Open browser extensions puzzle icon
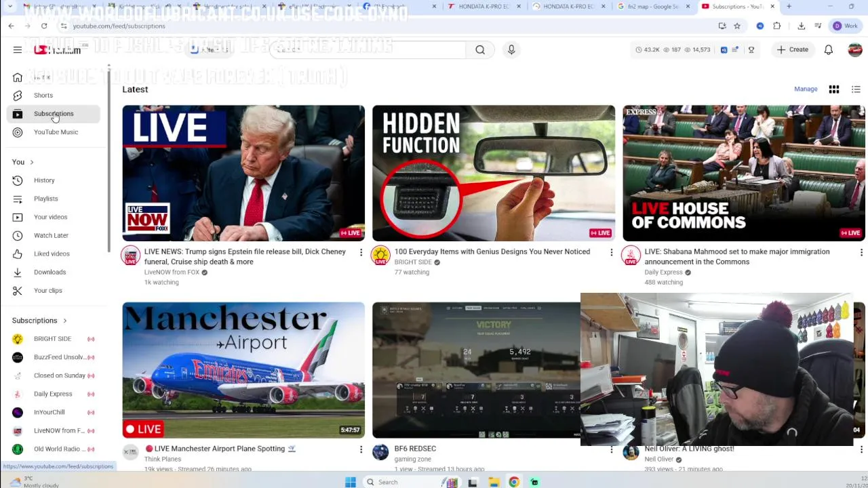This screenshot has height=488, width=868. [x=777, y=26]
